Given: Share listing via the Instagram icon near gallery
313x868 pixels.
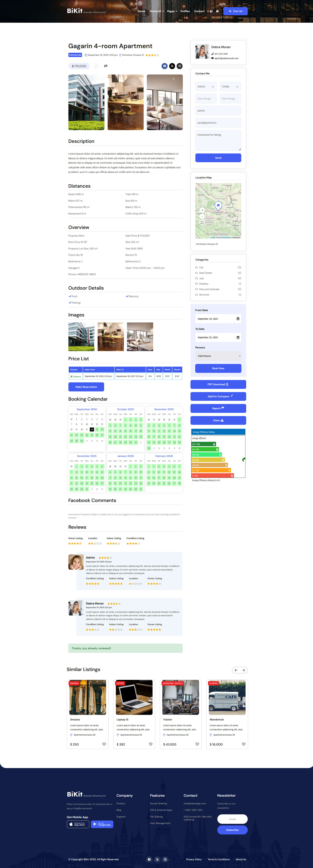Looking at the screenshot, I should click(180, 66).
